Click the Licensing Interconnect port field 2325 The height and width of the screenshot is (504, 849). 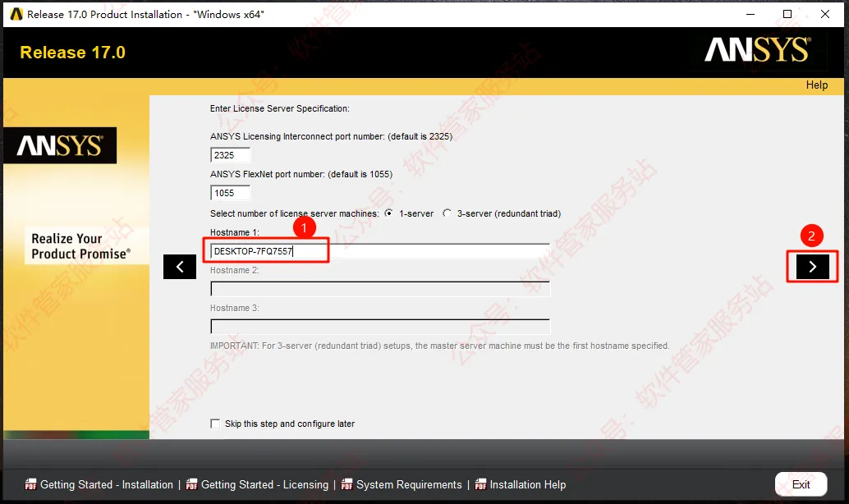[x=230, y=155]
